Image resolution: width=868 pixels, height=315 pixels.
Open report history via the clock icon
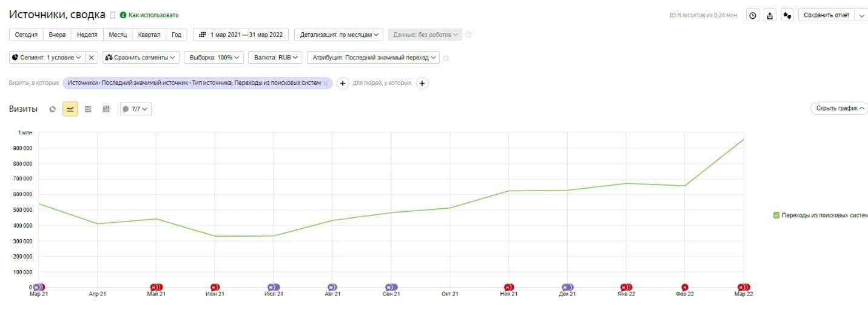(753, 15)
